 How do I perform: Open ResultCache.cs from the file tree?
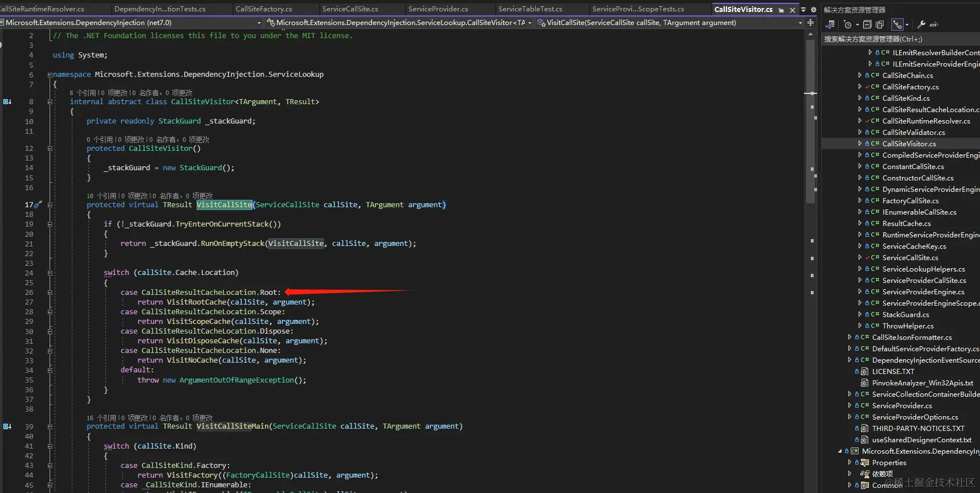[906, 223]
